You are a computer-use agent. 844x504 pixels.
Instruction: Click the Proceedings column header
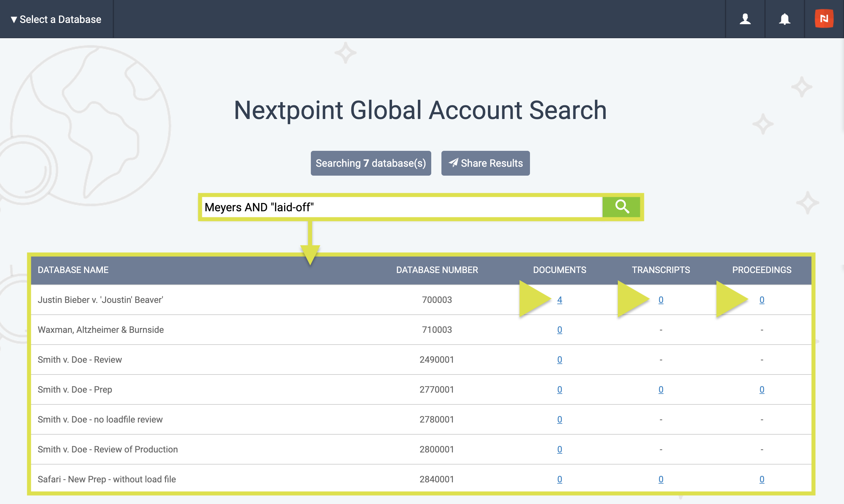click(762, 270)
